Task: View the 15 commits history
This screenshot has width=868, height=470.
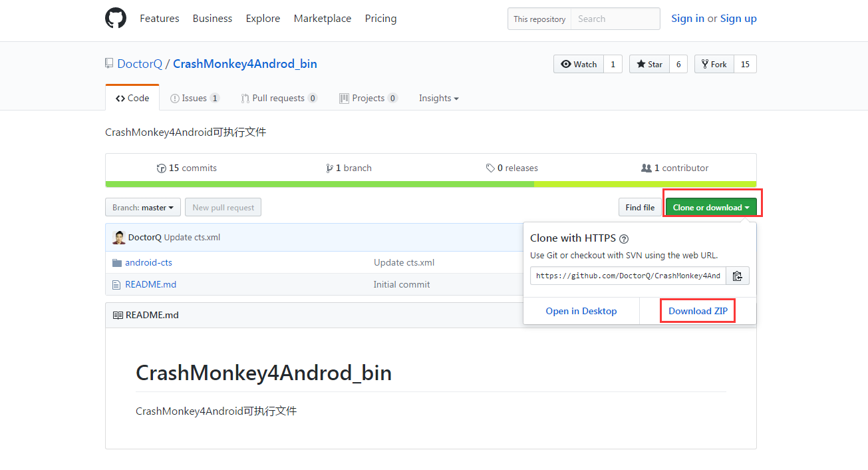Action: pyautogui.click(x=187, y=168)
